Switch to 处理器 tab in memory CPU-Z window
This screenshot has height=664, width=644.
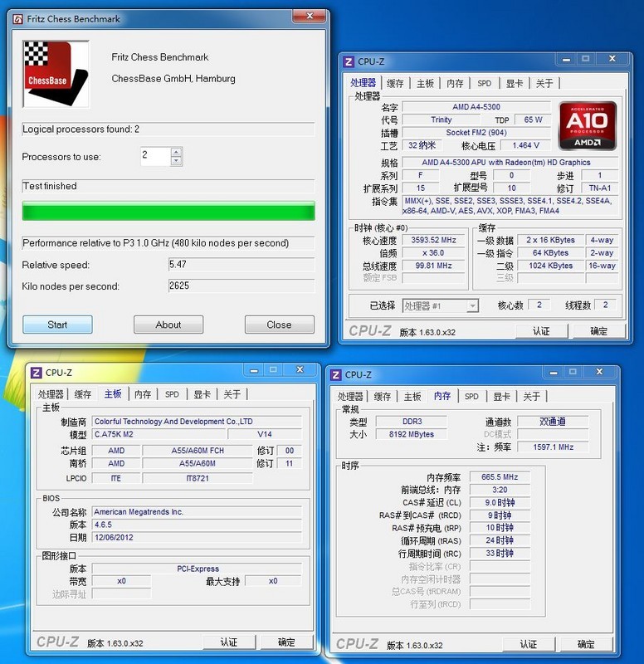(350, 397)
